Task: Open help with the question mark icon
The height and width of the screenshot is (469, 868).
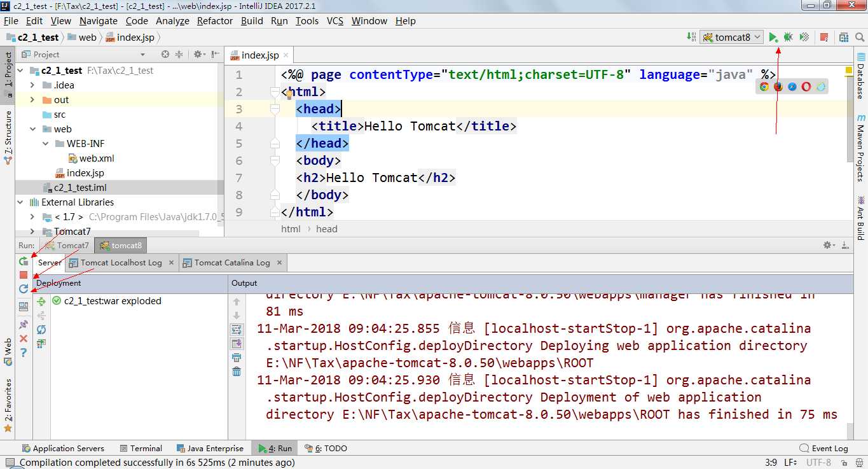Action: 24,353
